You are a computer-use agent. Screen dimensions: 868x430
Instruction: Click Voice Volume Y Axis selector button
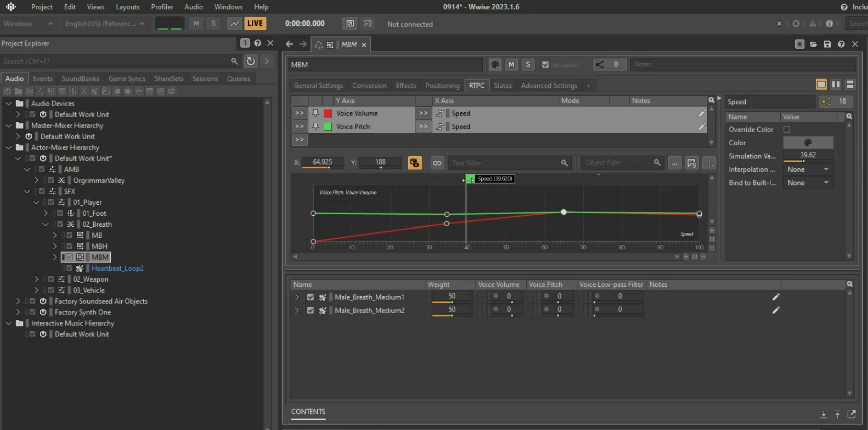pyautogui.click(x=299, y=113)
